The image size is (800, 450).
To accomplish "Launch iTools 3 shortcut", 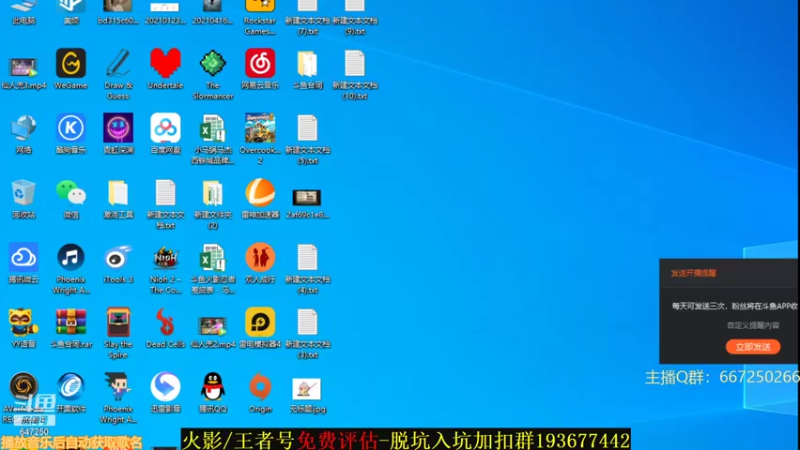I will [118, 257].
